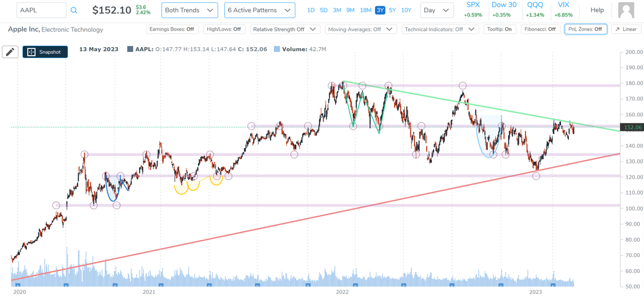Toggle High/Lows on
The height and width of the screenshot is (296, 644).
pyautogui.click(x=224, y=29)
